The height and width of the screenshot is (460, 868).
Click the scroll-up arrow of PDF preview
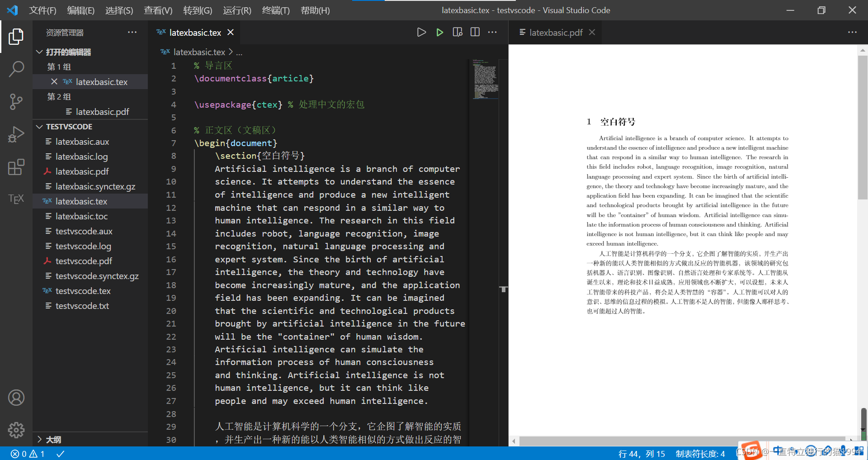863,50
